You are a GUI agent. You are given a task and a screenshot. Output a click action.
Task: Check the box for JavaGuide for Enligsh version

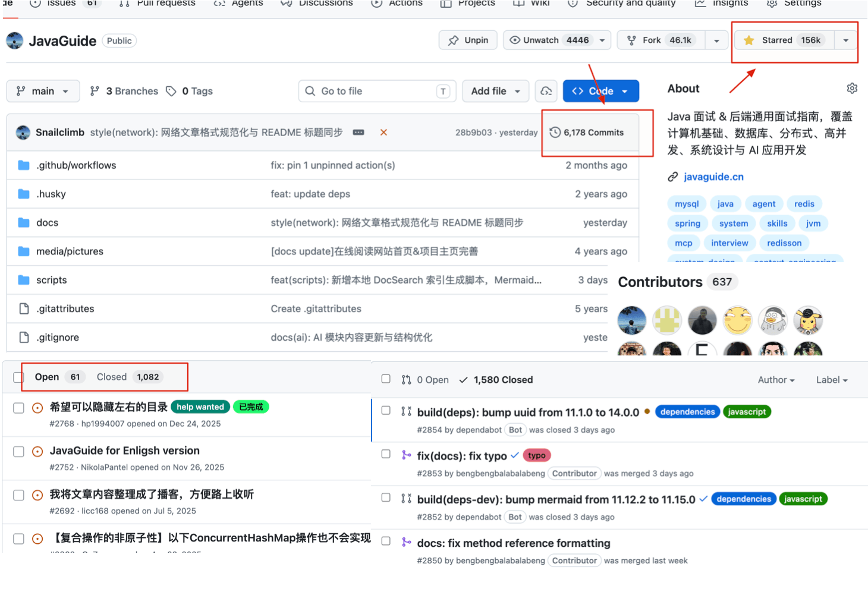click(18, 452)
